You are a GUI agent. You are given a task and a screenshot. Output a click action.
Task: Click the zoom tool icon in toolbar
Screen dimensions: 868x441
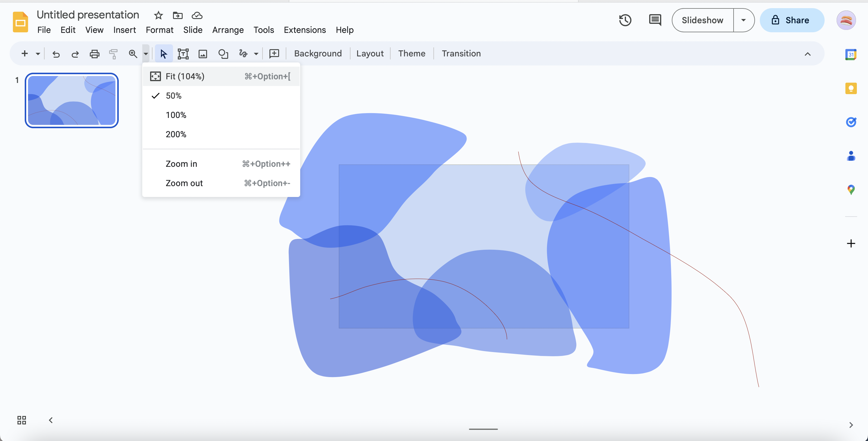pyautogui.click(x=133, y=53)
